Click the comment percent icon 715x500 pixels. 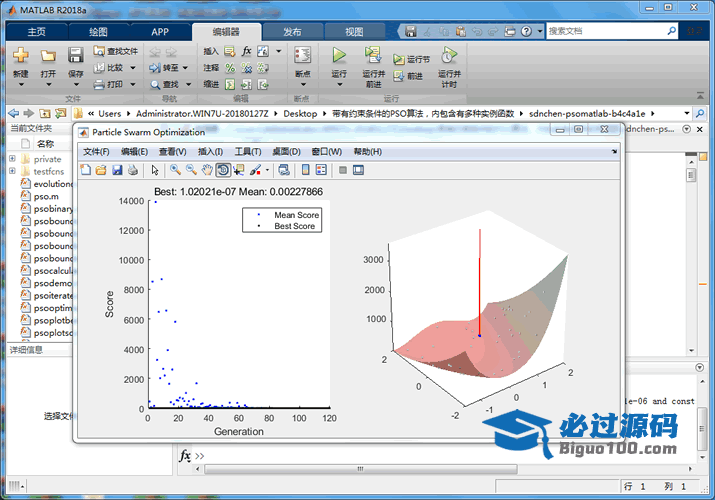click(x=230, y=68)
